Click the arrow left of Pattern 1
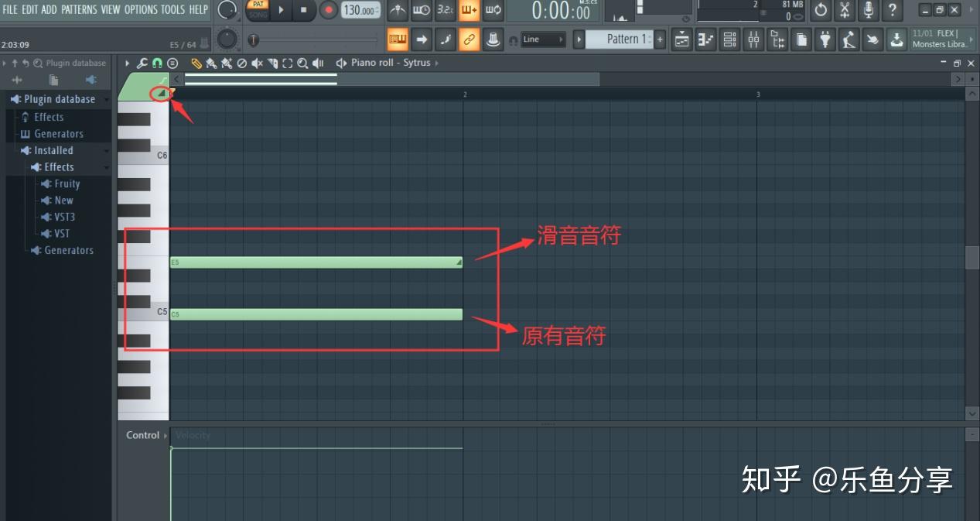Viewport: 980px width, 521px height. 578,39
